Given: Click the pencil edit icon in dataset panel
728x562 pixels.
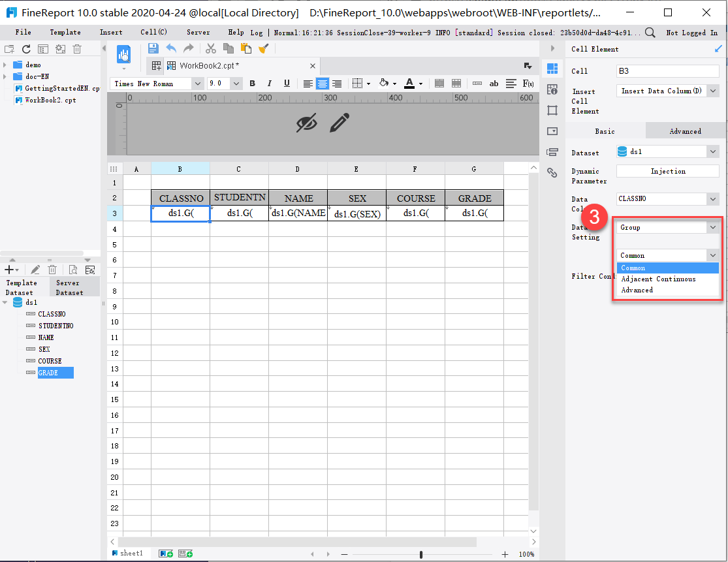Looking at the screenshot, I should point(35,270).
